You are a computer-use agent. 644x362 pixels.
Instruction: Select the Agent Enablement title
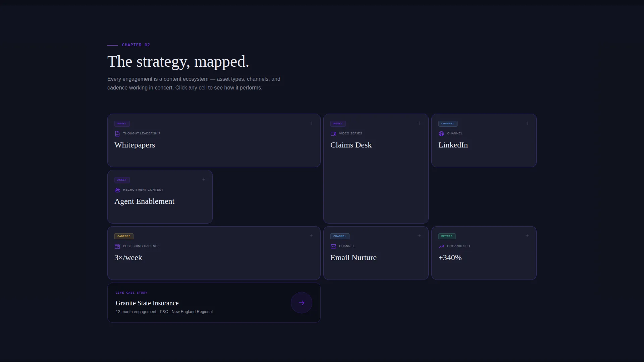pos(144,201)
